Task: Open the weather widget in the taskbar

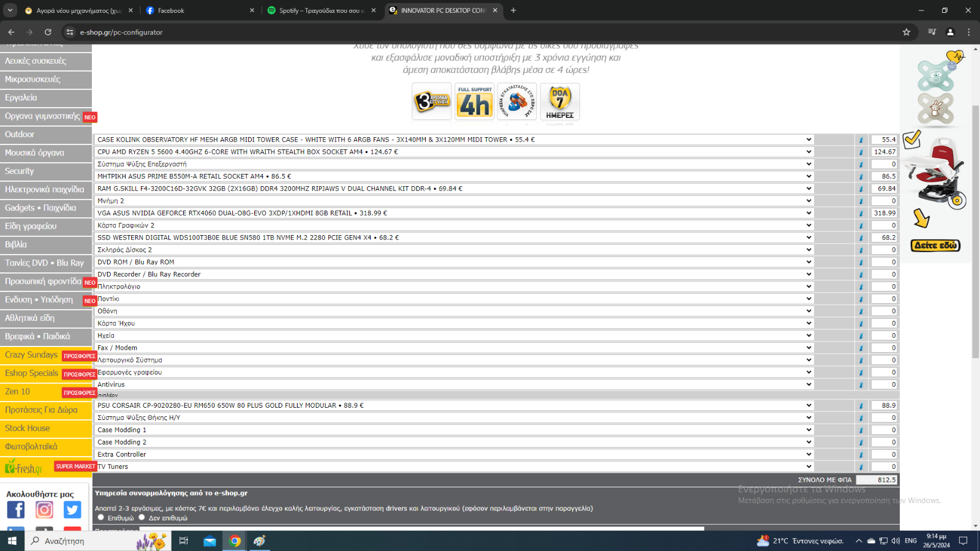Action: tap(800, 541)
